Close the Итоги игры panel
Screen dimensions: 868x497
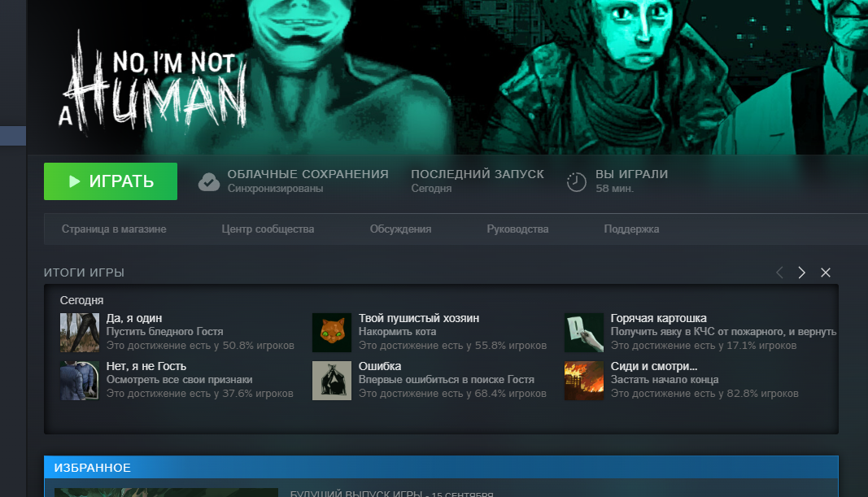click(826, 272)
